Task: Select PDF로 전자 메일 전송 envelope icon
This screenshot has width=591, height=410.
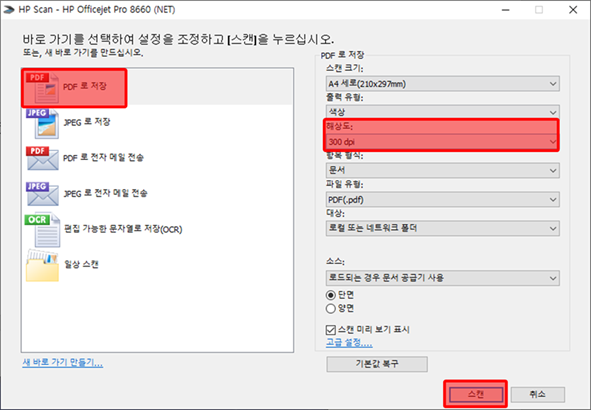Action: pos(42,158)
